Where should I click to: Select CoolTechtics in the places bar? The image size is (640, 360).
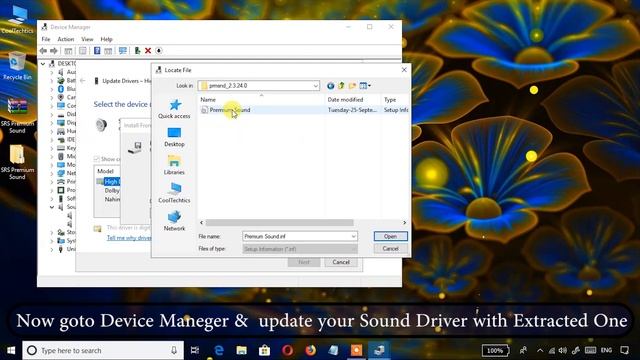click(x=174, y=193)
